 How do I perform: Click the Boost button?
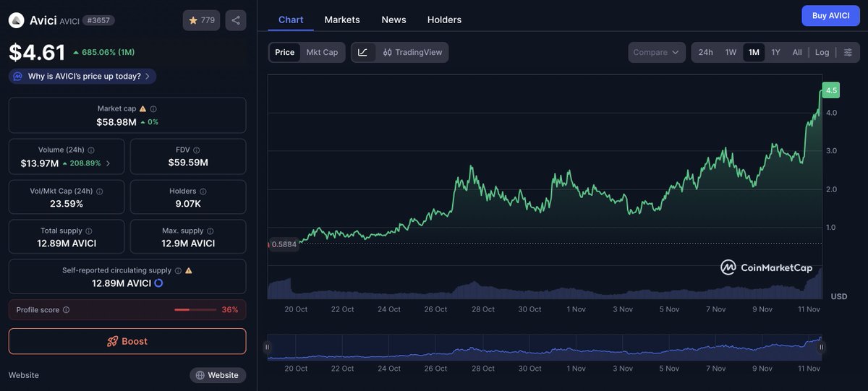pyautogui.click(x=127, y=341)
